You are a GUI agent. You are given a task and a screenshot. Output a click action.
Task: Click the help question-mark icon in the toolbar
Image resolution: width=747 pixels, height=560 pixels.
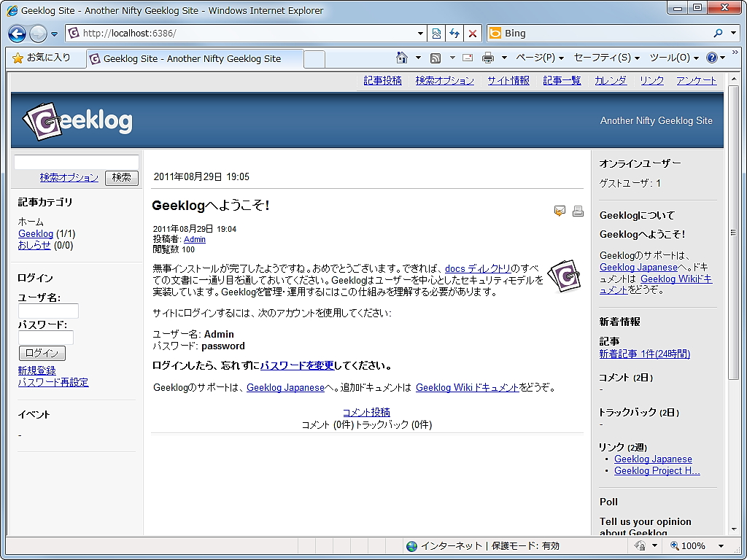[x=712, y=58]
